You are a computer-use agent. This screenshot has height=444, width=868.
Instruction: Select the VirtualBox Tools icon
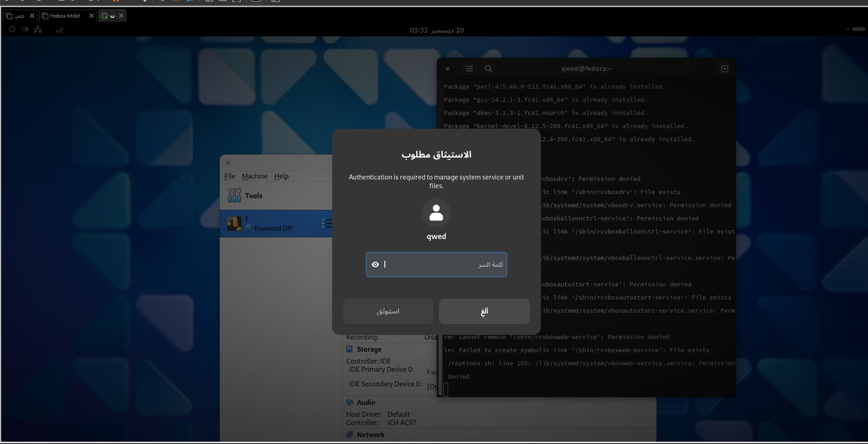(x=234, y=195)
